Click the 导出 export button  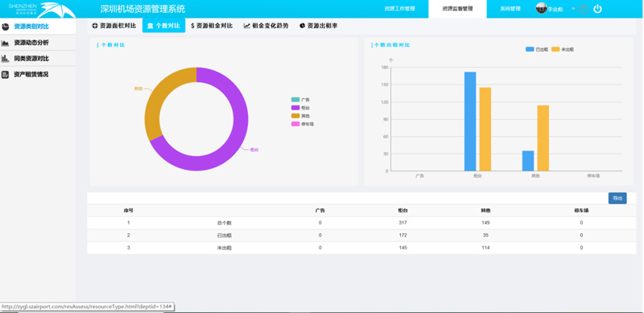[617, 199]
